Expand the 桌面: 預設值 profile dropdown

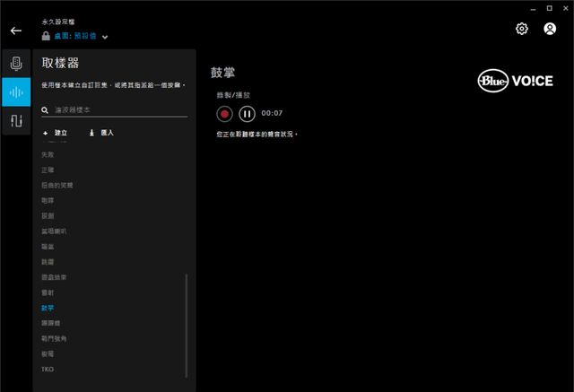point(105,37)
